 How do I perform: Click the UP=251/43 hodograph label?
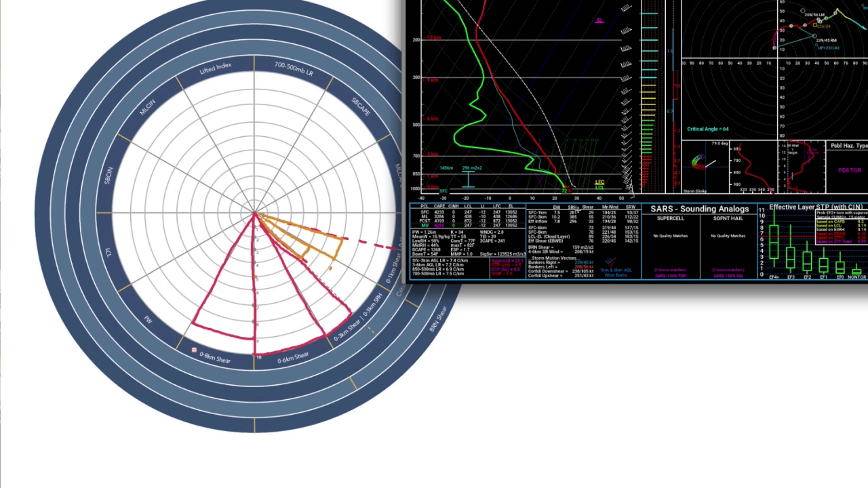tap(828, 48)
